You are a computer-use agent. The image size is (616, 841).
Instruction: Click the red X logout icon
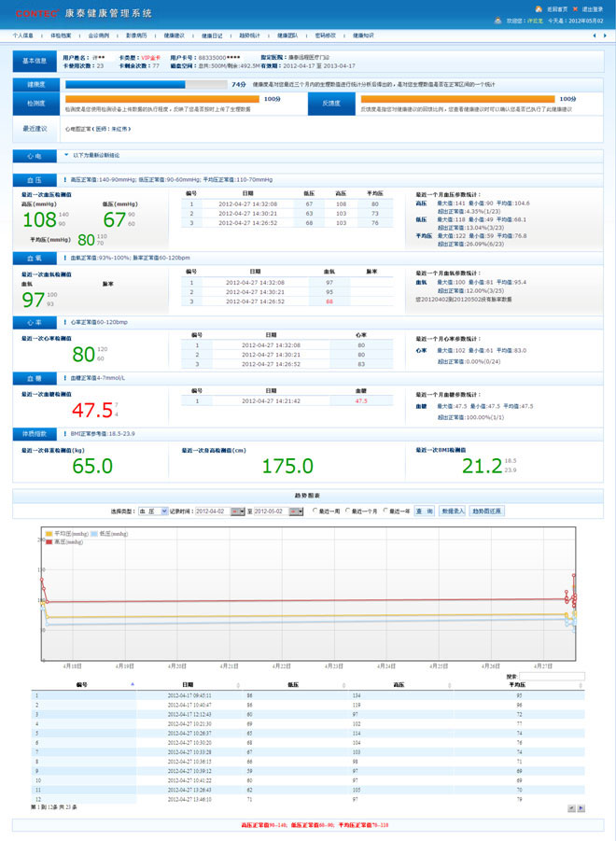(x=575, y=9)
